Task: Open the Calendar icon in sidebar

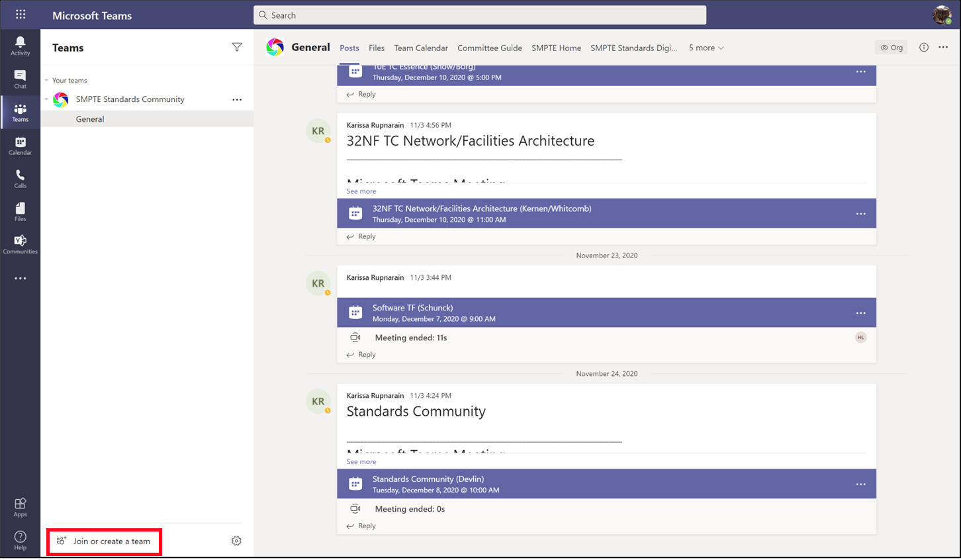Action: [20, 146]
